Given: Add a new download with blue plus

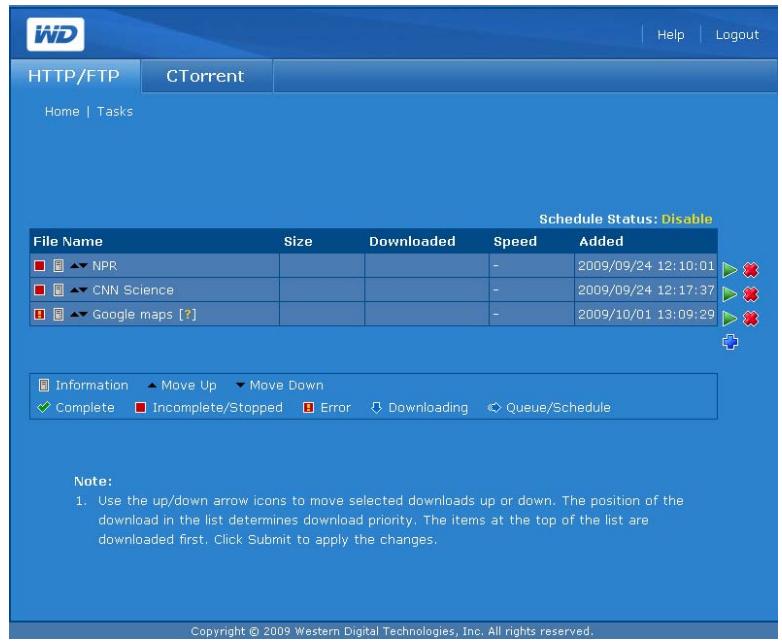Looking at the screenshot, I should coord(730,342).
